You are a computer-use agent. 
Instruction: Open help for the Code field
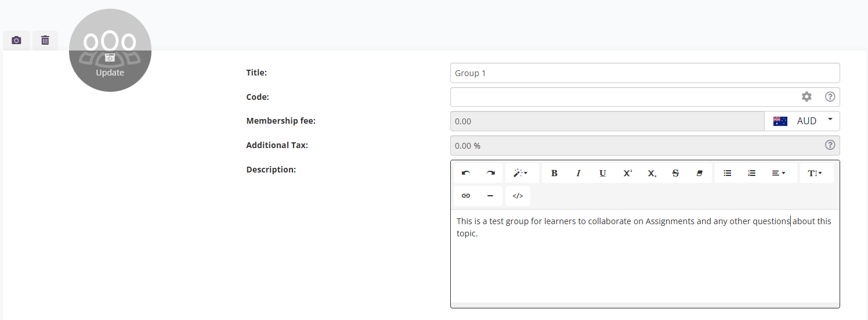coord(830,97)
